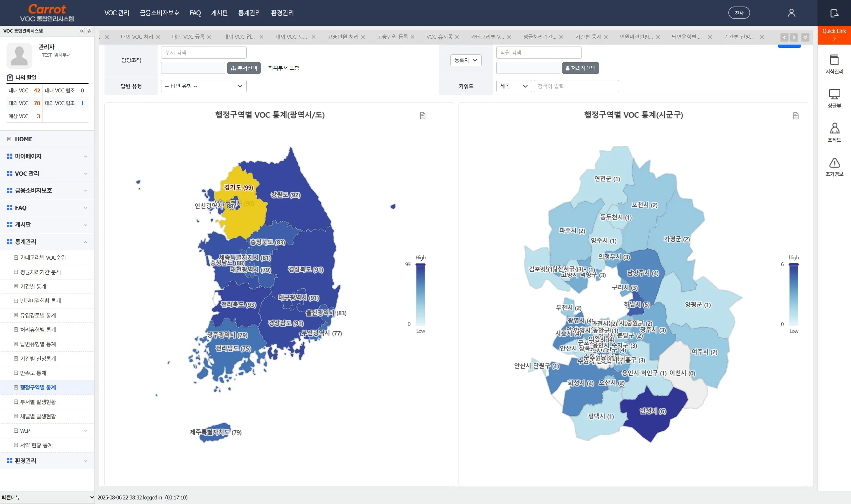Viewport: 851px width, 504px height.
Task: Click the 부서선택 button
Action: coord(243,68)
